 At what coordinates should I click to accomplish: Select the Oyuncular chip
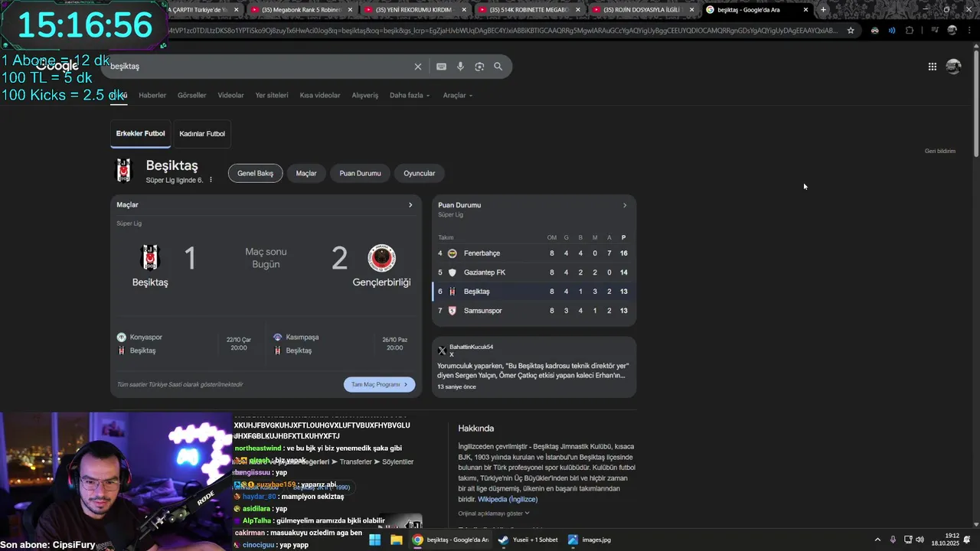pos(420,174)
